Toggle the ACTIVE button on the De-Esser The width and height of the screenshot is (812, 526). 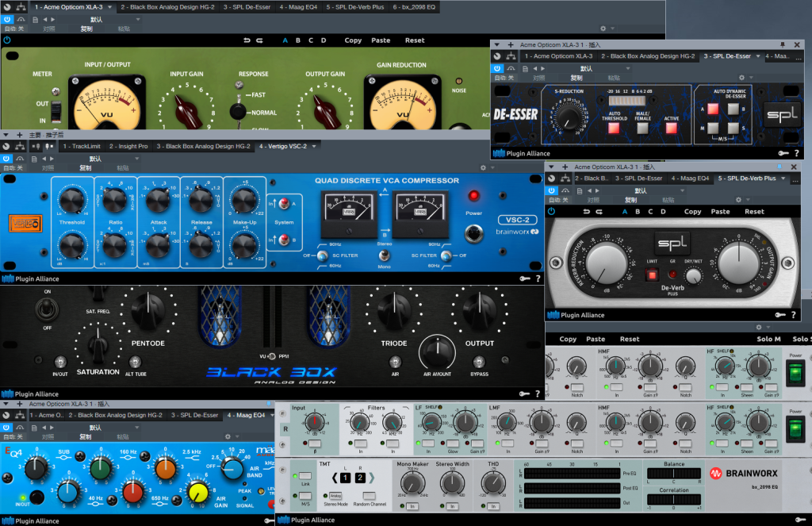tap(671, 128)
